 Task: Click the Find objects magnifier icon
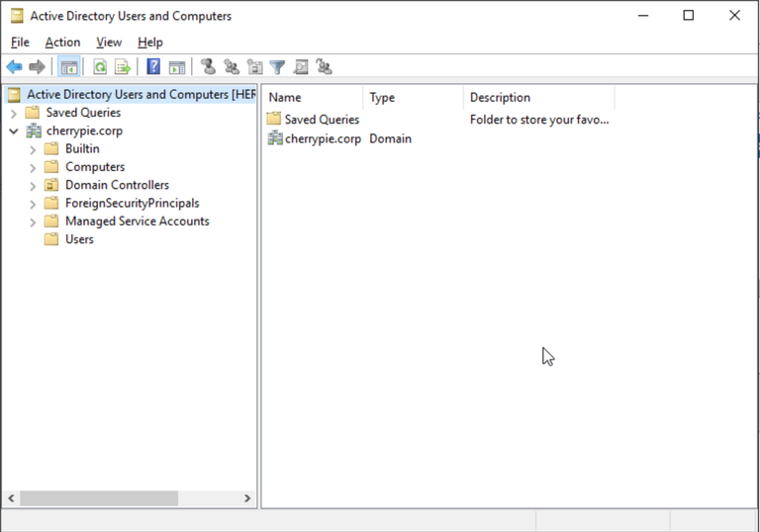(301, 66)
